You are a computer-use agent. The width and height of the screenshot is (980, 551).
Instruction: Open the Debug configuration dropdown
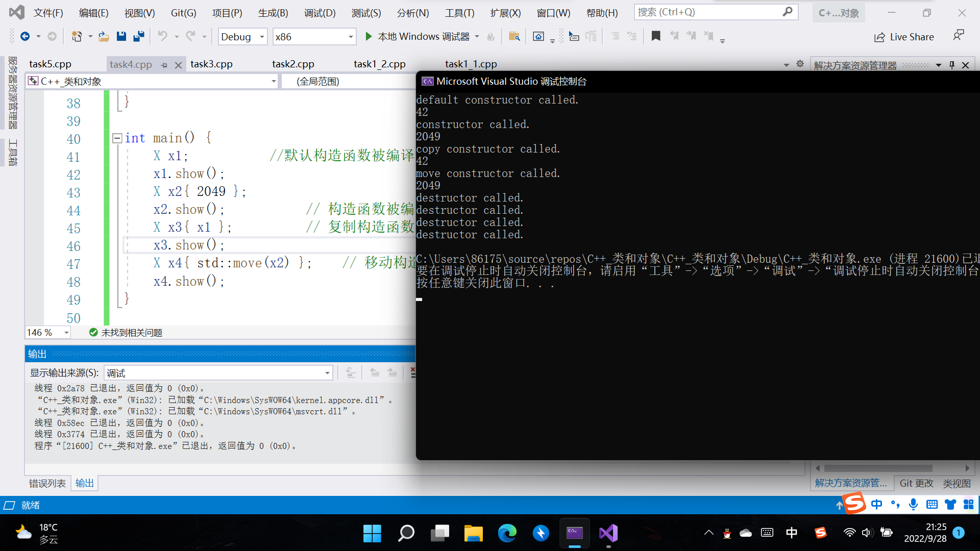pos(262,37)
